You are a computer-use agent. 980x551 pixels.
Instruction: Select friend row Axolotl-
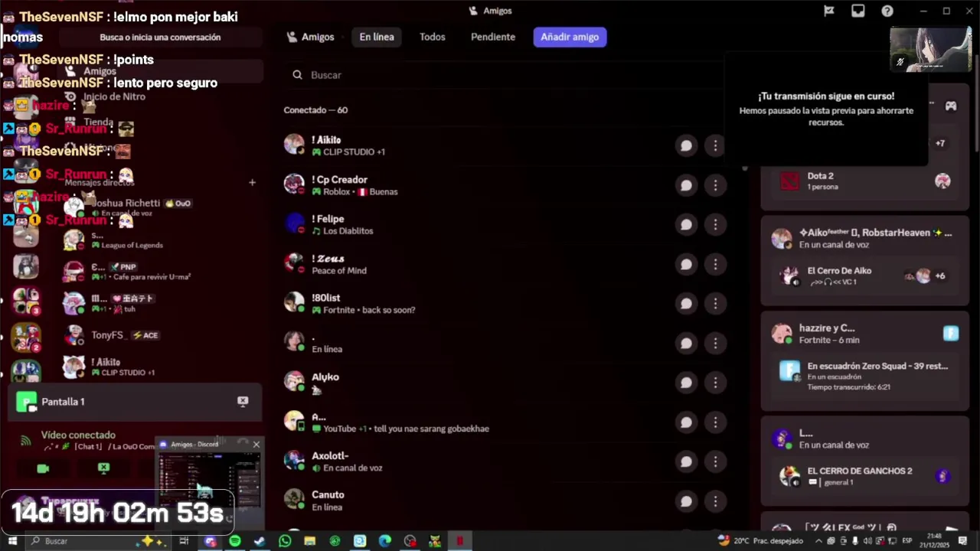click(505, 461)
